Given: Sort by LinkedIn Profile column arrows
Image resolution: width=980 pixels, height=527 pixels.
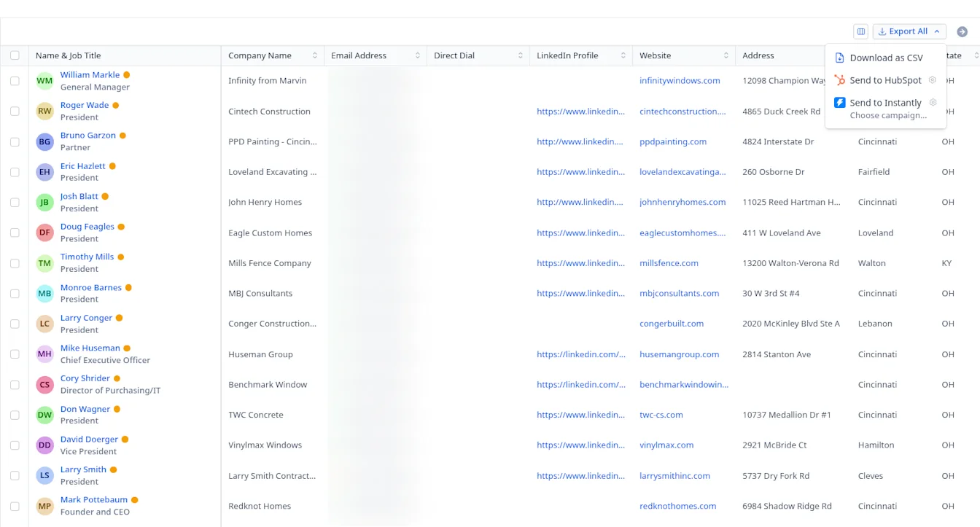Looking at the screenshot, I should 623,55.
